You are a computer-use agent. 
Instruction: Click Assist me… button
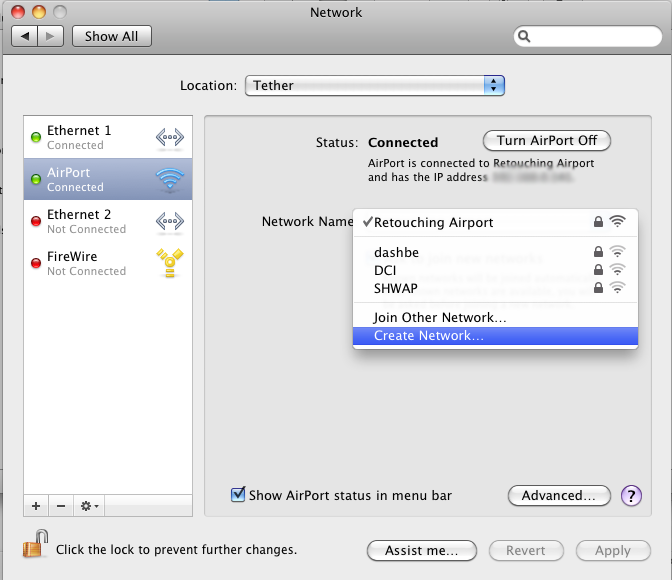[422, 550]
